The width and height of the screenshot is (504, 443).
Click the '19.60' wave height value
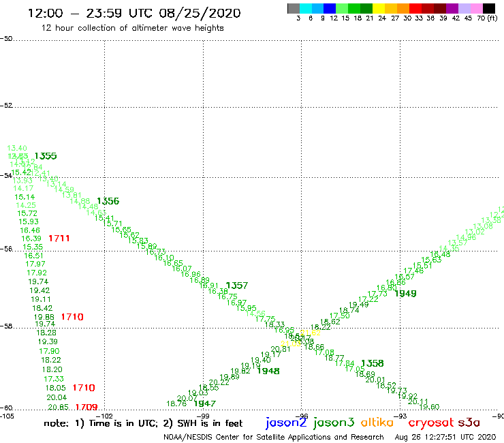[430, 407]
